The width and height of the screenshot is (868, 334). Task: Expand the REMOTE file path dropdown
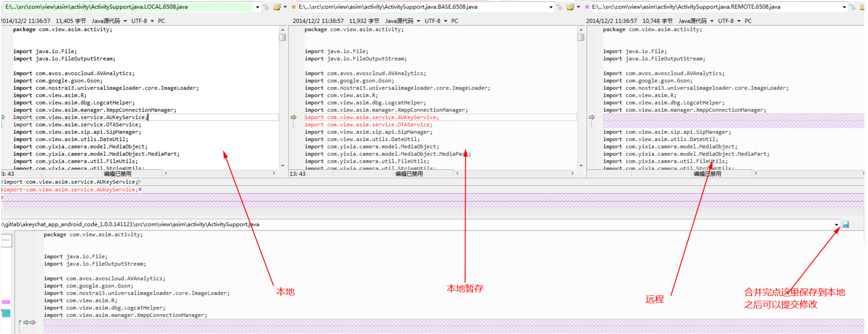(x=844, y=7)
